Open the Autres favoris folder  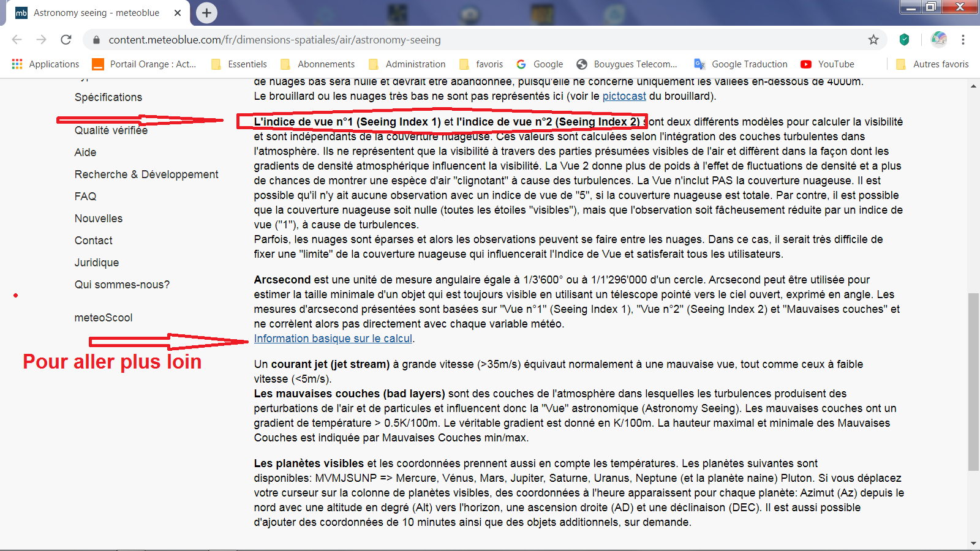[932, 64]
